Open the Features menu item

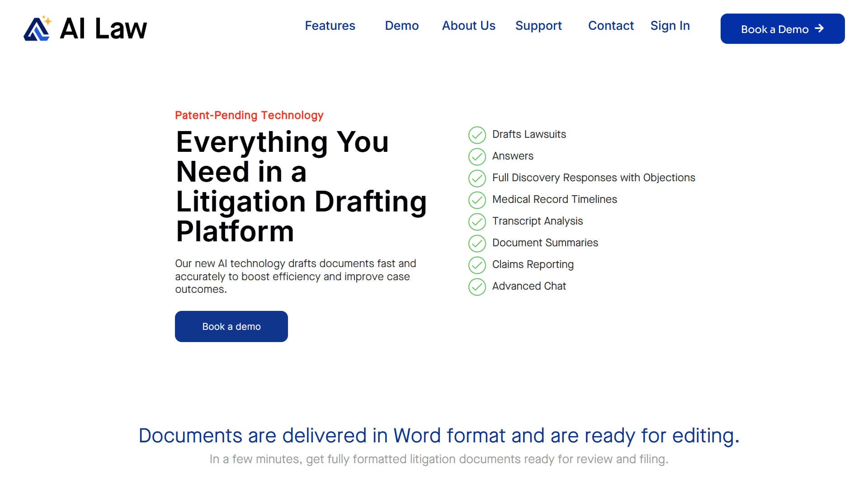pos(330,26)
